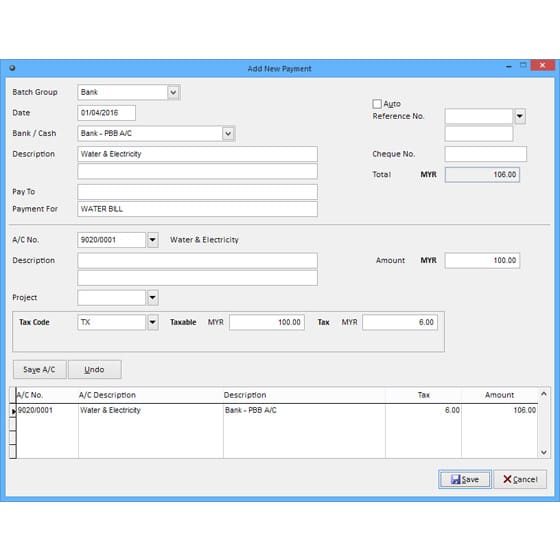Image resolution: width=560 pixels, height=560 pixels.
Task: Click the Pay To input field
Action: click(x=197, y=192)
